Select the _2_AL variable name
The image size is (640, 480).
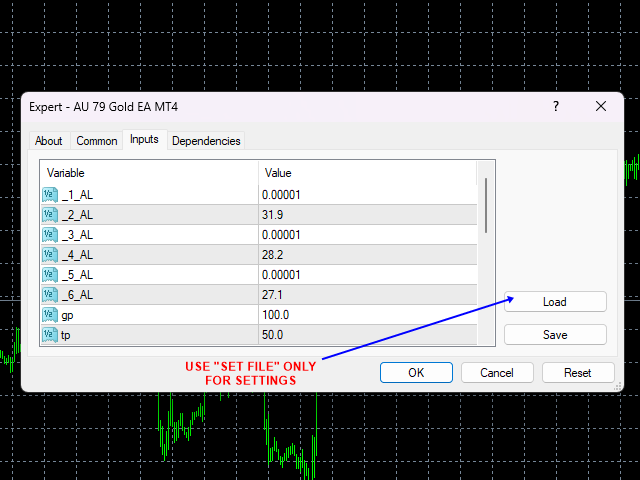point(78,215)
